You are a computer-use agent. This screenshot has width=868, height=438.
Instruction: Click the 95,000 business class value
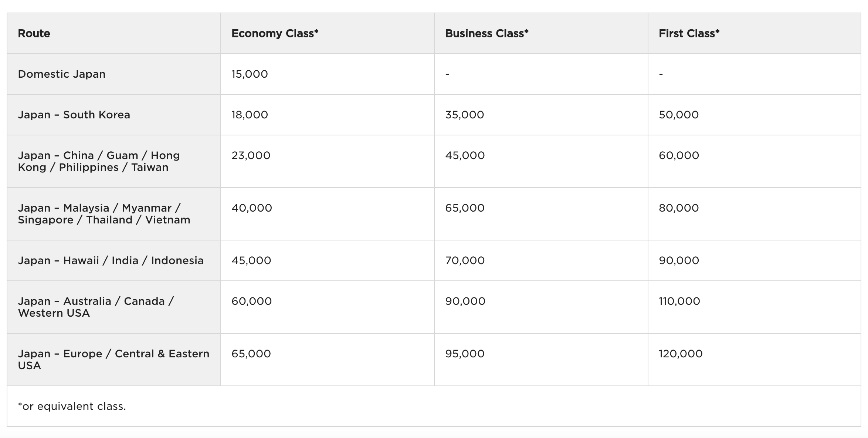[465, 354]
